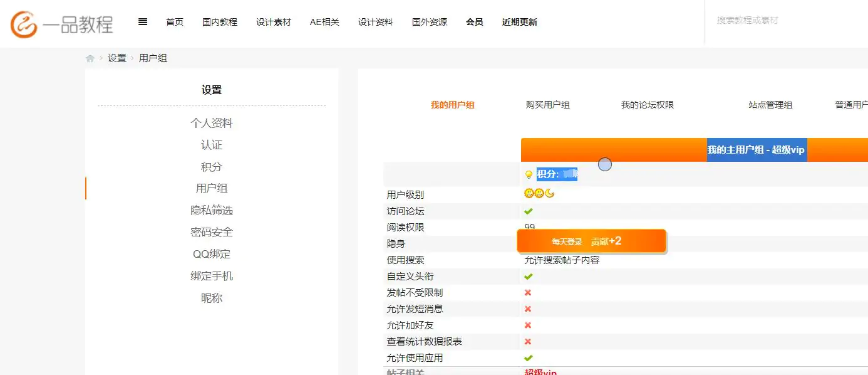Click the 允许使用应用 row label
868x375 pixels.
(415, 358)
